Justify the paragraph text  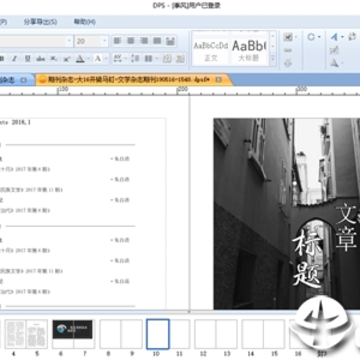(157, 41)
